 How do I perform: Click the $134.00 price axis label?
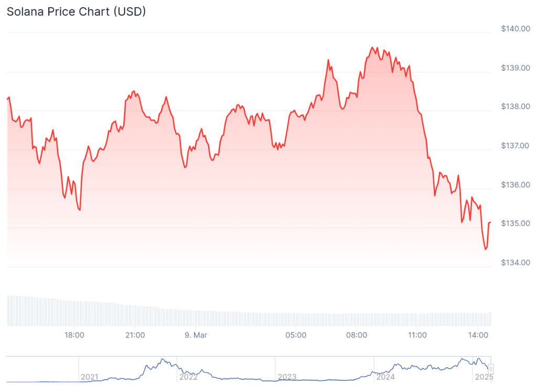point(515,263)
